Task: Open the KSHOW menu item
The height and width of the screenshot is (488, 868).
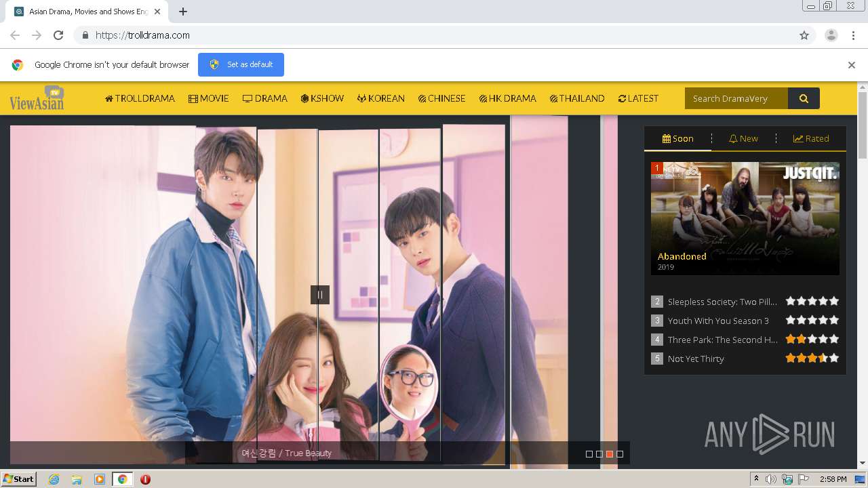Action: tap(322, 99)
